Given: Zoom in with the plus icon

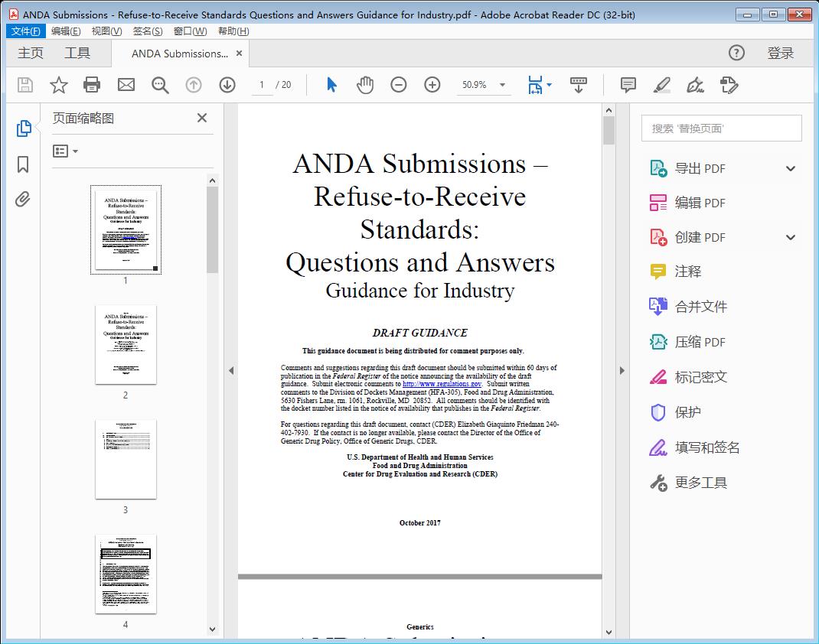Looking at the screenshot, I should [x=432, y=85].
